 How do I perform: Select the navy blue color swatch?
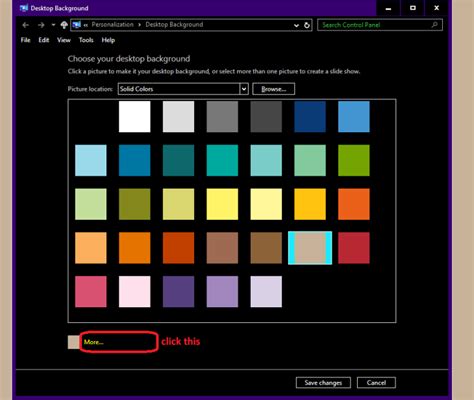[x=310, y=117]
